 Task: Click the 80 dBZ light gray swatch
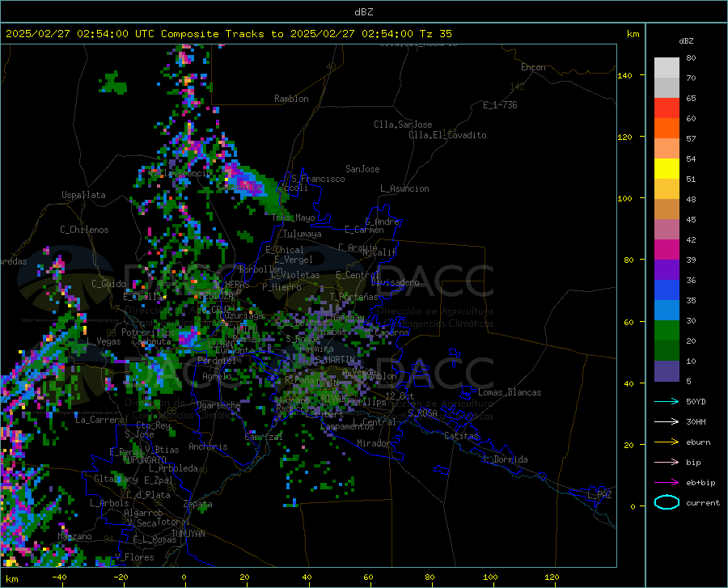click(667, 67)
